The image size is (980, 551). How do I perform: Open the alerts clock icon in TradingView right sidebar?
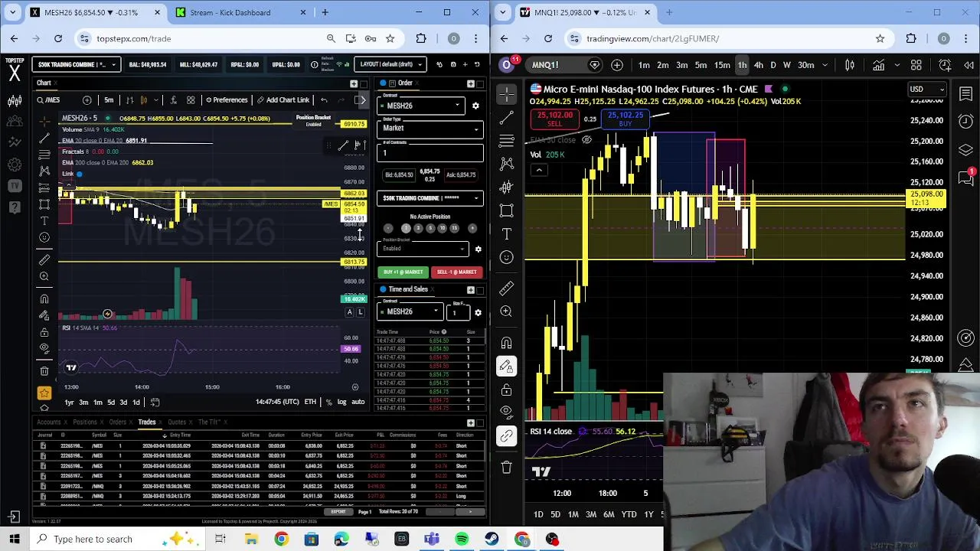point(966,122)
